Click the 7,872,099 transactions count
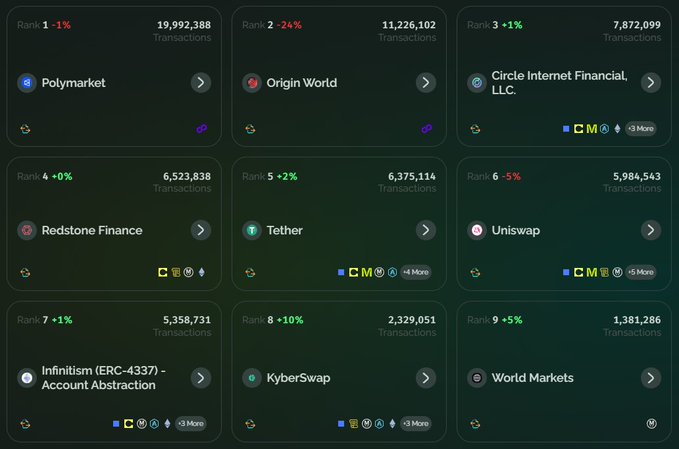Image resolution: width=679 pixels, height=449 pixels. tap(637, 25)
